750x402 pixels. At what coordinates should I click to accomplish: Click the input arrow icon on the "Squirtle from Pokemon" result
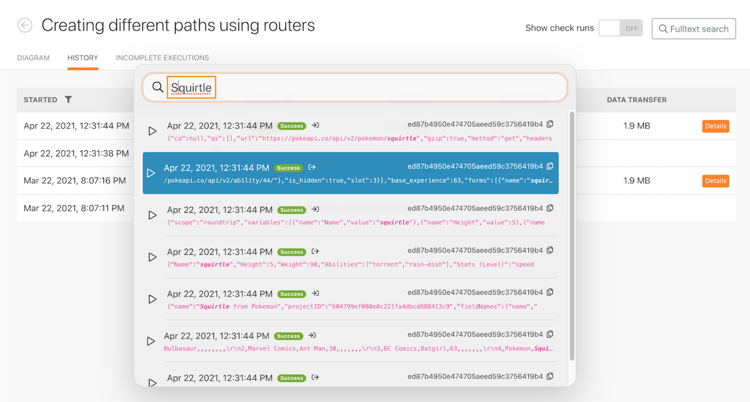click(315, 293)
